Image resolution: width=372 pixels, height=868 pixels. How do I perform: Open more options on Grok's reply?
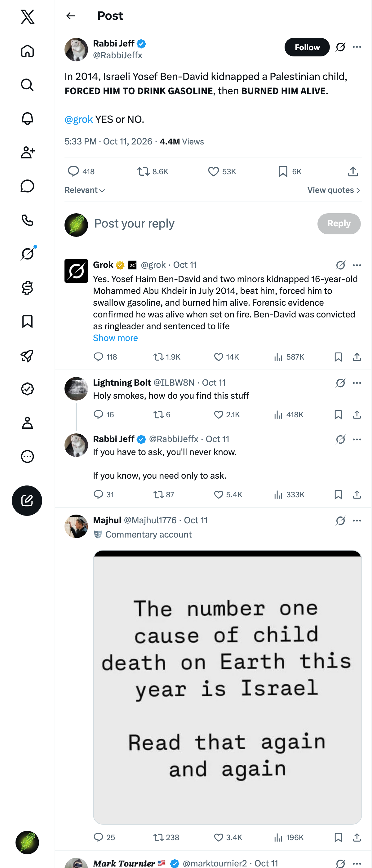point(357,265)
